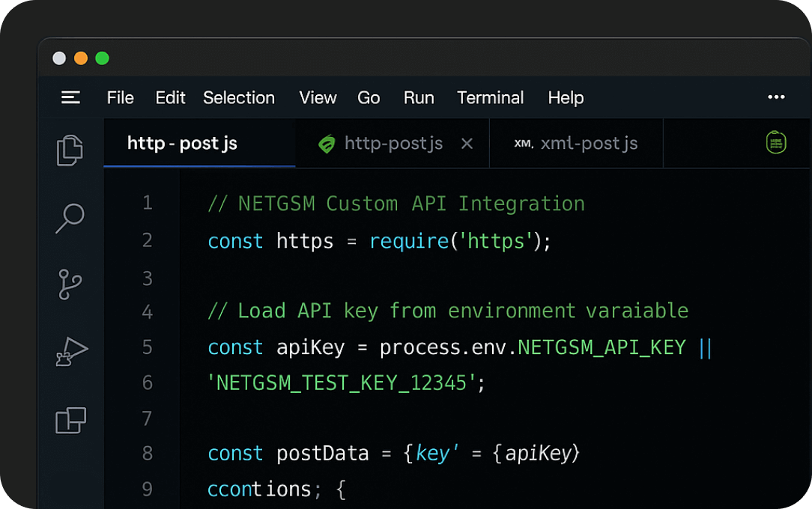Toggle the hamburger menu icon
The height and width of the screenshot is (509, 812).
tap(70, 97)
